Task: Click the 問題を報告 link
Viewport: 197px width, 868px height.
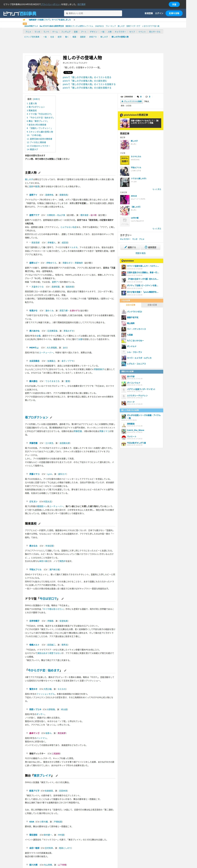Action: 141,253
